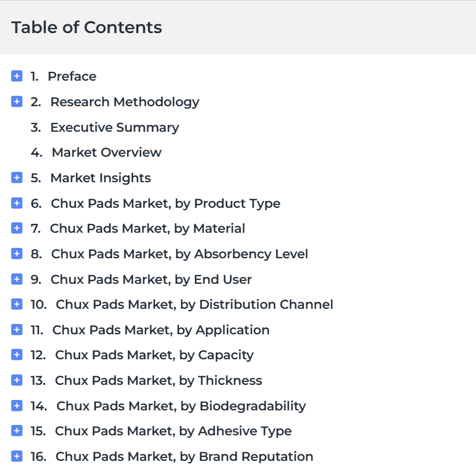Expand Chux Pads Market, by End User

tap(17, 279)
